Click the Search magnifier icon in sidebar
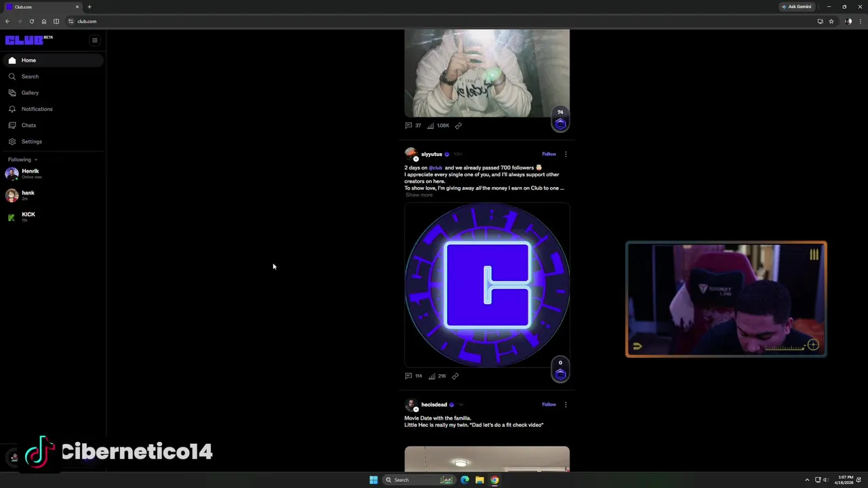 tap(12, 77)
